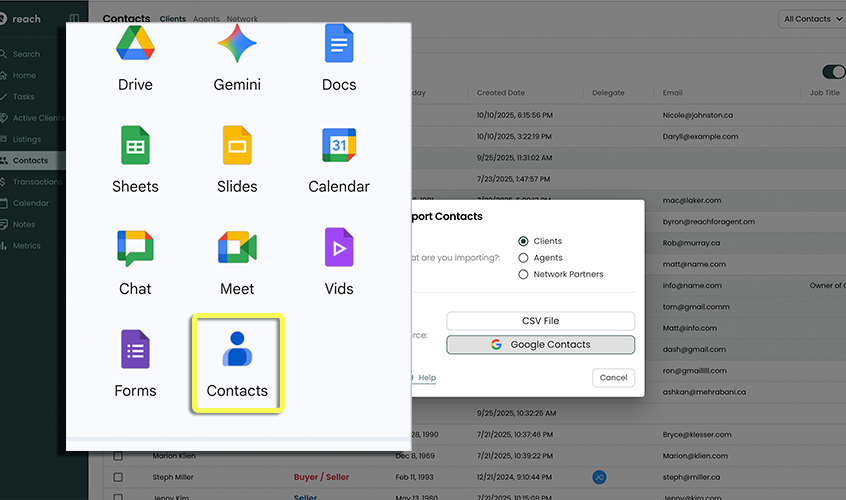Select the Clients radio option
The width and height of the screenshot is (846, 500).
523,241
